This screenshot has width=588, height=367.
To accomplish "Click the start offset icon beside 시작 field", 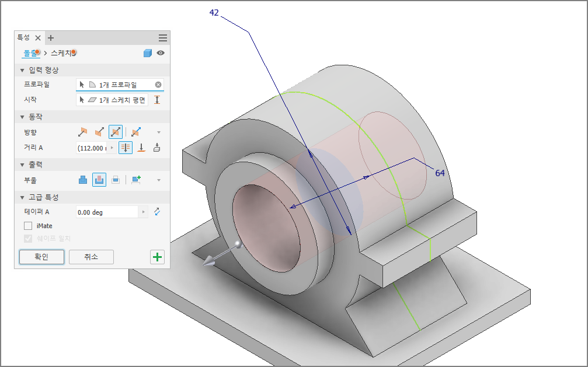I will [157, 100].
